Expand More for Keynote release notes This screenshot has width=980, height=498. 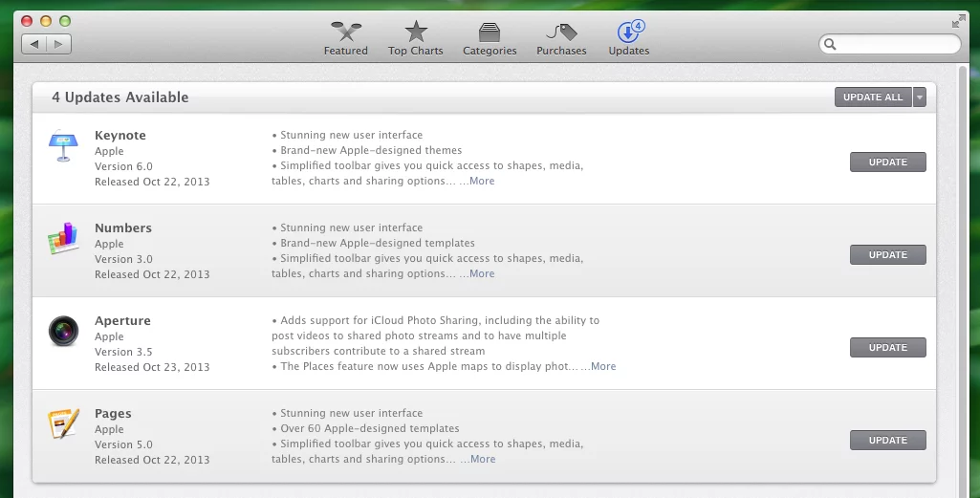(x=482, y=181)
